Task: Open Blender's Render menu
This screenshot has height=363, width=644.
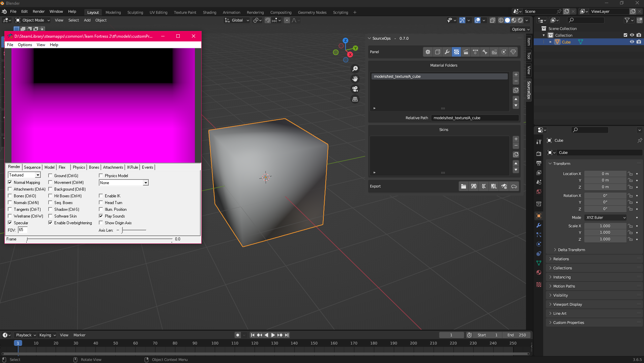Action: click(38, 11)
